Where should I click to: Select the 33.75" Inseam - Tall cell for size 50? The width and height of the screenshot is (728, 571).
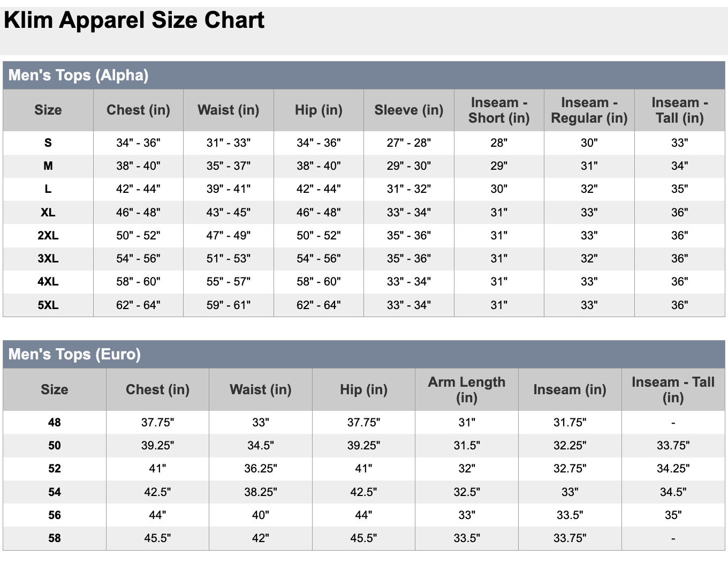click(x=673, y=446)
